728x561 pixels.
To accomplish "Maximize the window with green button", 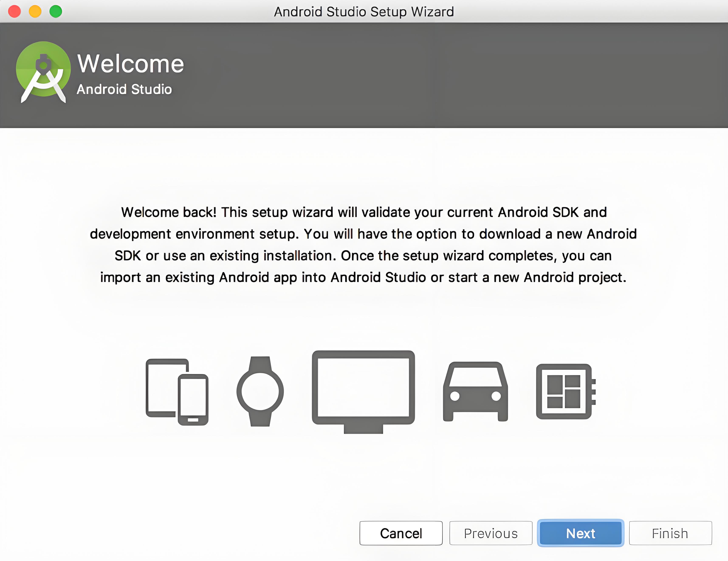I will tap(56, 11).
